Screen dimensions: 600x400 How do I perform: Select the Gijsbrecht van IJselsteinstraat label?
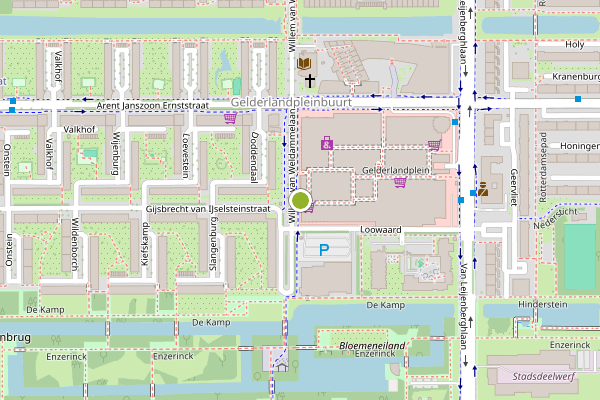208,209
